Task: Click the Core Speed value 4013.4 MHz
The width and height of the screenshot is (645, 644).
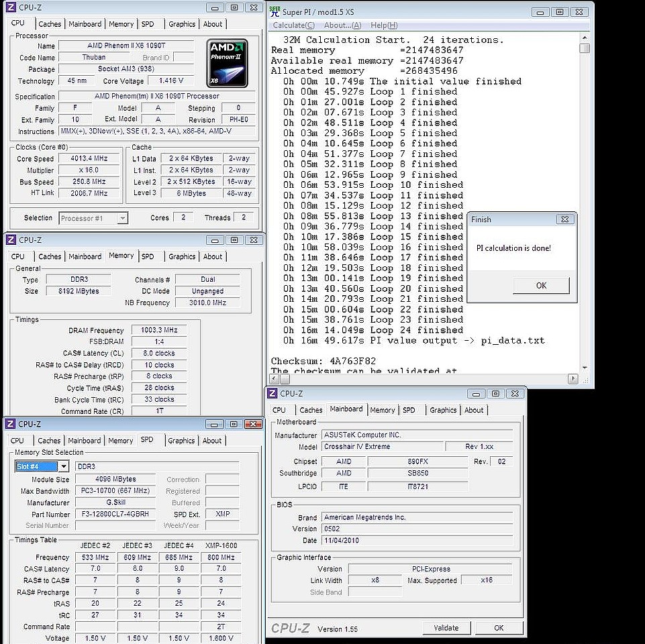Action: [89, 158]
